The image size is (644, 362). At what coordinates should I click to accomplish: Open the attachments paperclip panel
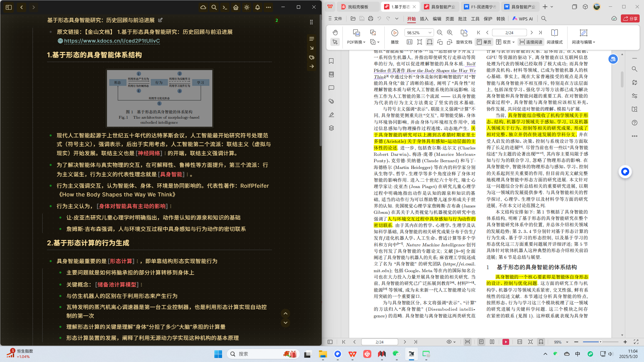coord(331,101)
